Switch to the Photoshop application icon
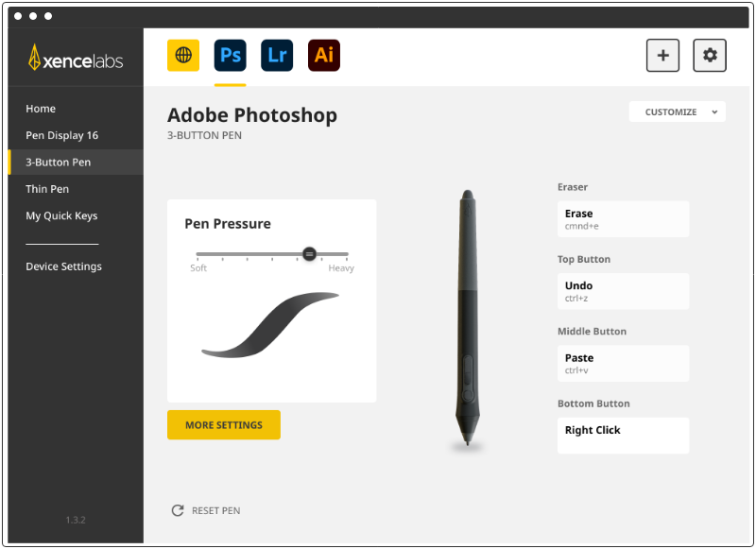This screenshot has width=756, height=549. [230, 56]
